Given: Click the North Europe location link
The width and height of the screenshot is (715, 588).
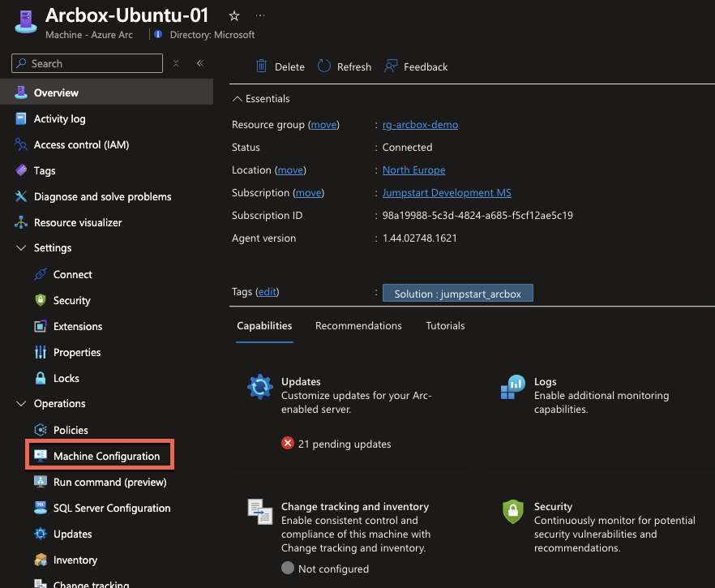Looking at the screenshot, I should (413, 170).
